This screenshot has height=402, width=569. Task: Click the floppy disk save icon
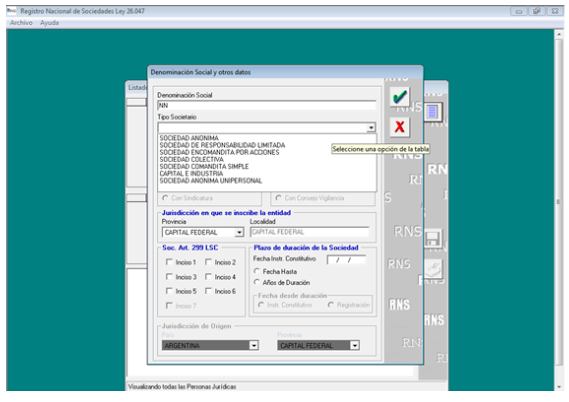[433, 238]
